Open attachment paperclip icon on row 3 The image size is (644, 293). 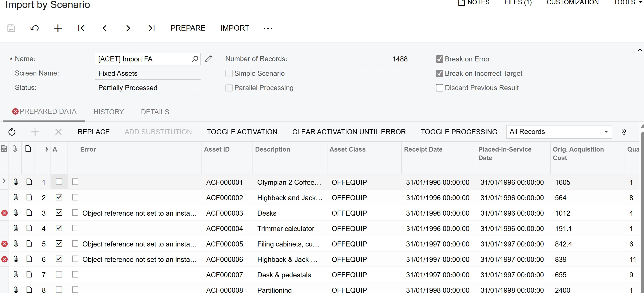16,213
